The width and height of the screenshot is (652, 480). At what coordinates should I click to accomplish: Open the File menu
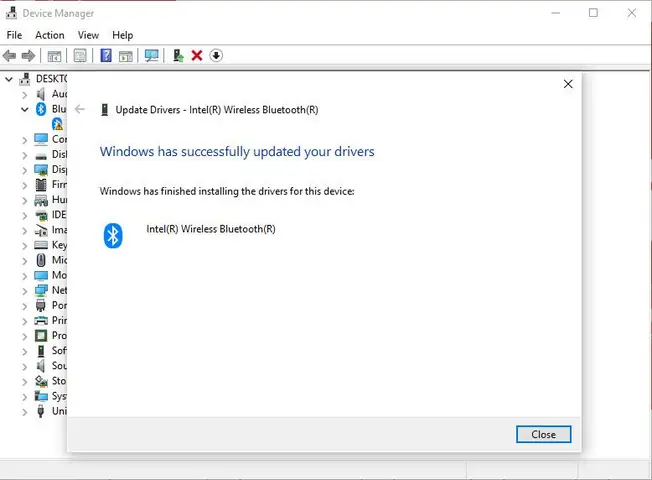[14, 35]
